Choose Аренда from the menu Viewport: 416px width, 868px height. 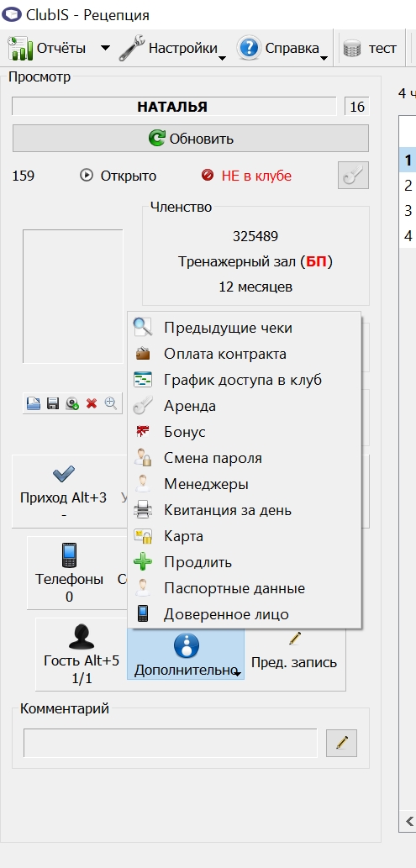[245, 406]
